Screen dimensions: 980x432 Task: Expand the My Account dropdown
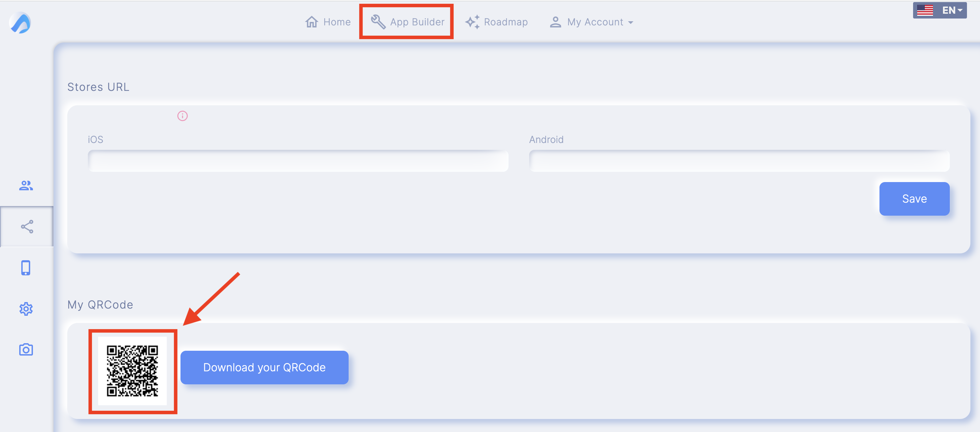pyautogui.click(x=592, y=22)
